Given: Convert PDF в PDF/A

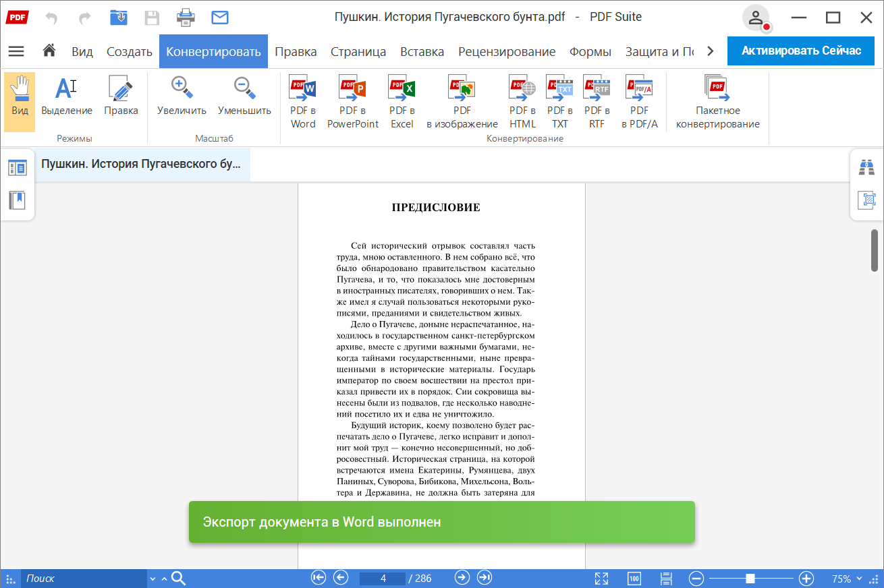Looking at the screenshot, I should tap(640, 102).
